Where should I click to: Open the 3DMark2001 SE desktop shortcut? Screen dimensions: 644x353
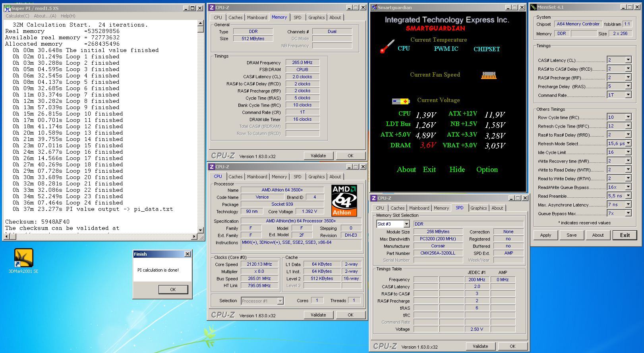23,260
